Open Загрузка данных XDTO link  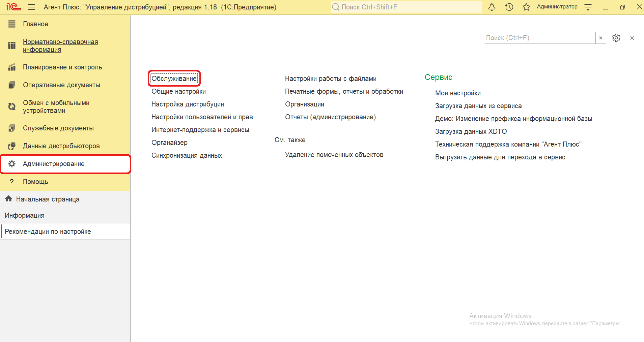(471, 131)
